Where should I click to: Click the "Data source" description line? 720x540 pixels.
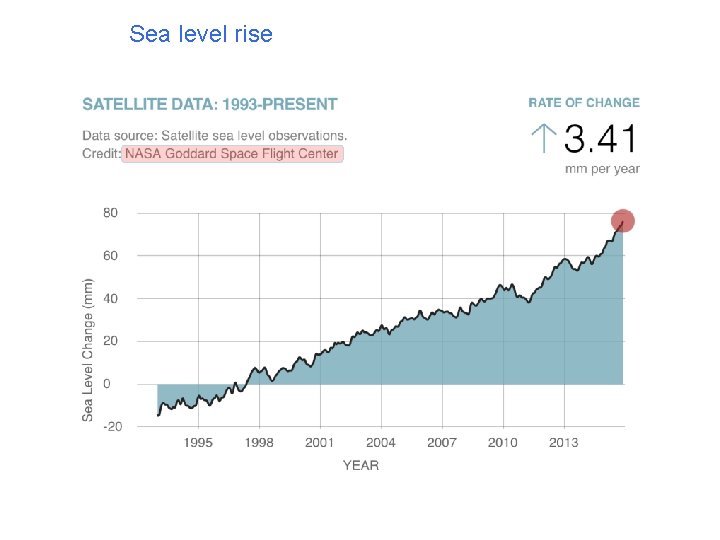tap(215, 135)
